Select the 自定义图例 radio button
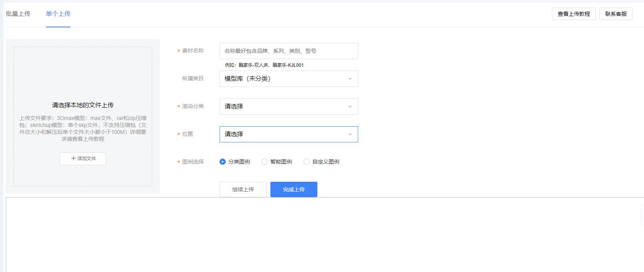The image size is (644, 272). pos(306,162)
